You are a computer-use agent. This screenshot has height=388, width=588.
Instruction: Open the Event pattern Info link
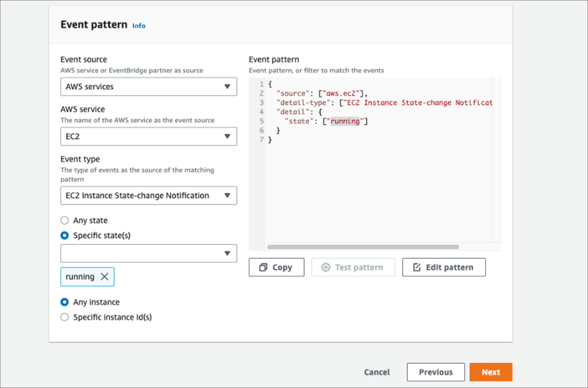[x=139, y=26]
